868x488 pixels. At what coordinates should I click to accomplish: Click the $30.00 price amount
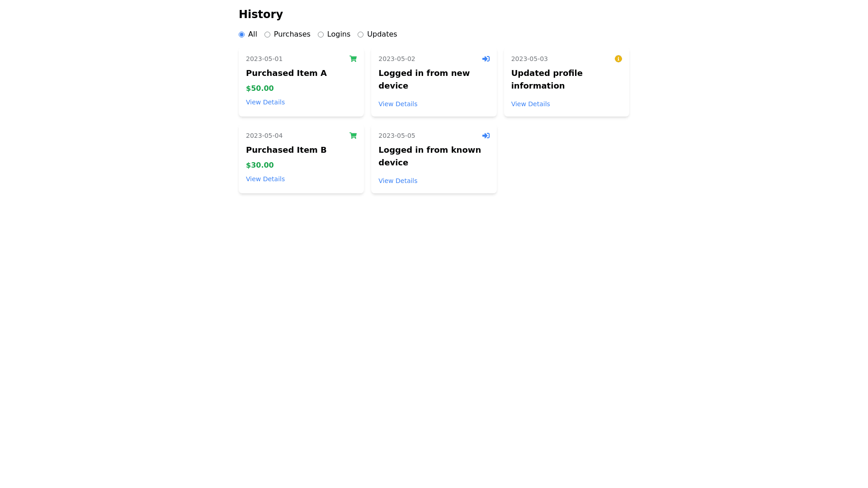259,165
